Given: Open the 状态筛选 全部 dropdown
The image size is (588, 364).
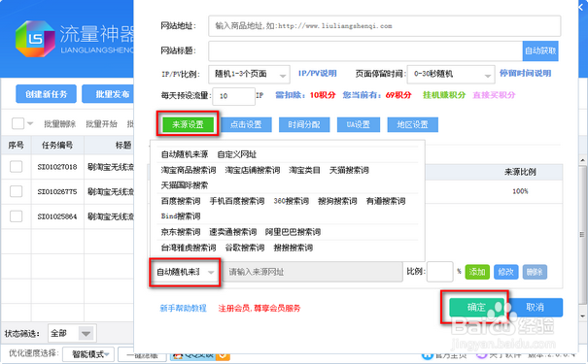Looking at the screenshot, I should [72, 333].
